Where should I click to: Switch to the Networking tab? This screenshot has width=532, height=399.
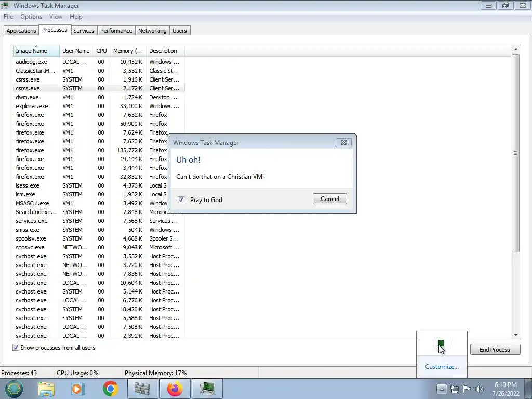(152, 31)
